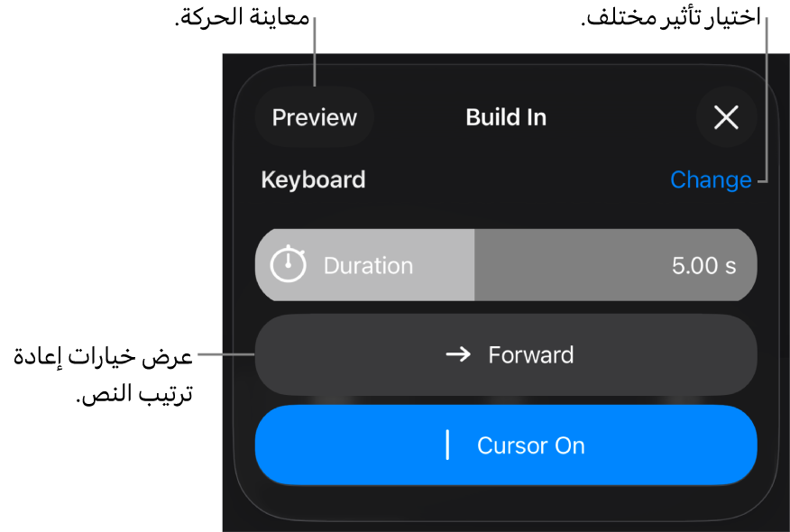This screenshot has width=790, height=532.
Task: Close the Build In panel
Action: (x=726, y=117)
